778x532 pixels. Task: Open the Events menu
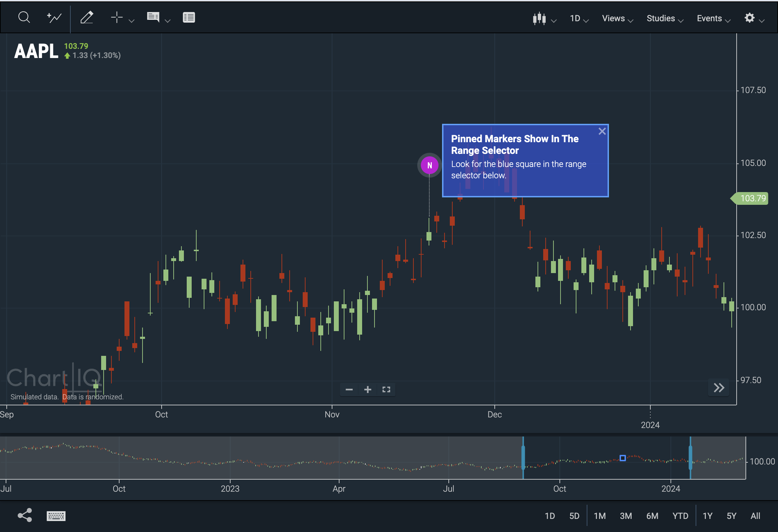[x=714, y=18]
